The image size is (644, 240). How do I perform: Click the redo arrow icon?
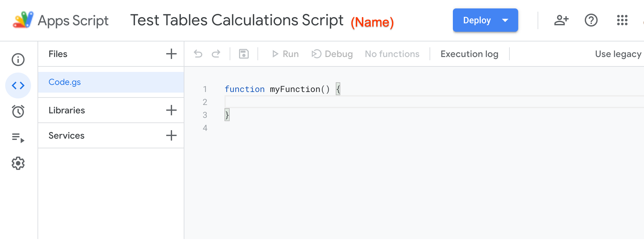[x=216, y=54]
